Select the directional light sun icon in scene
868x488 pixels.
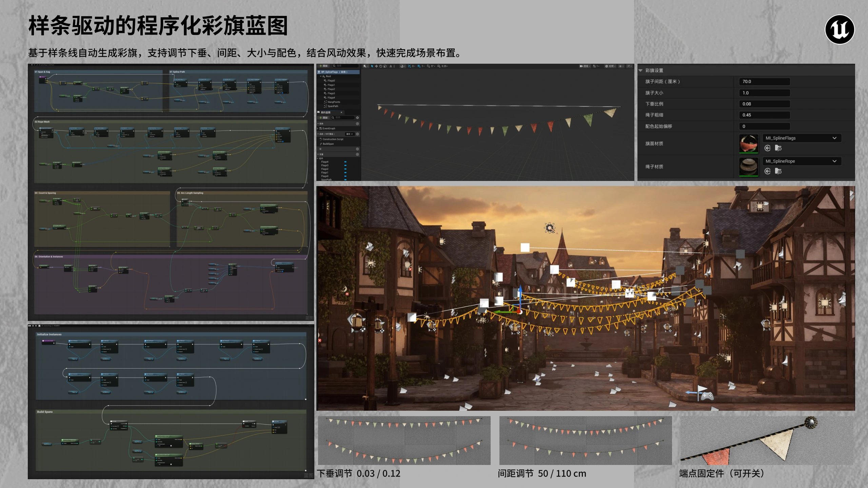tap(549, 228)
